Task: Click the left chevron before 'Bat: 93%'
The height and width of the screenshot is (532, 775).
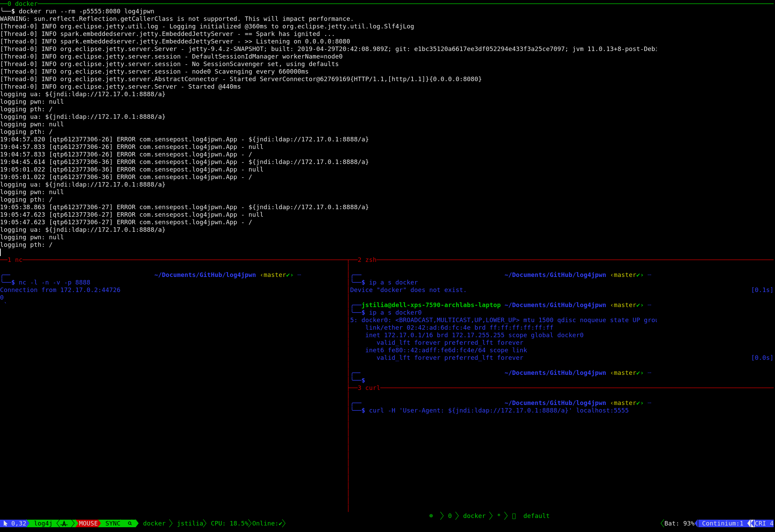Action: click(x=662, y=523)
